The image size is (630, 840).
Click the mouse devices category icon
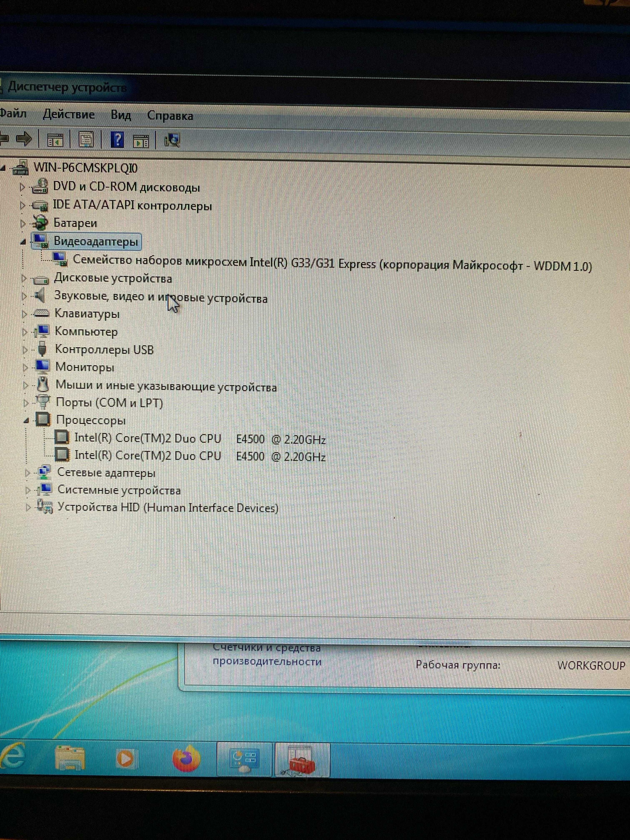pos(43,384)
